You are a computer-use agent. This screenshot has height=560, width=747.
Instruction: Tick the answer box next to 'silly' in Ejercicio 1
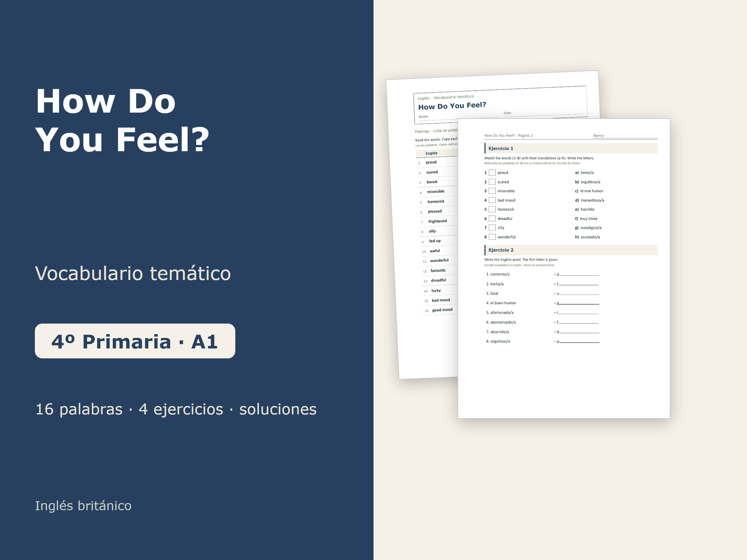click(492, 228)
